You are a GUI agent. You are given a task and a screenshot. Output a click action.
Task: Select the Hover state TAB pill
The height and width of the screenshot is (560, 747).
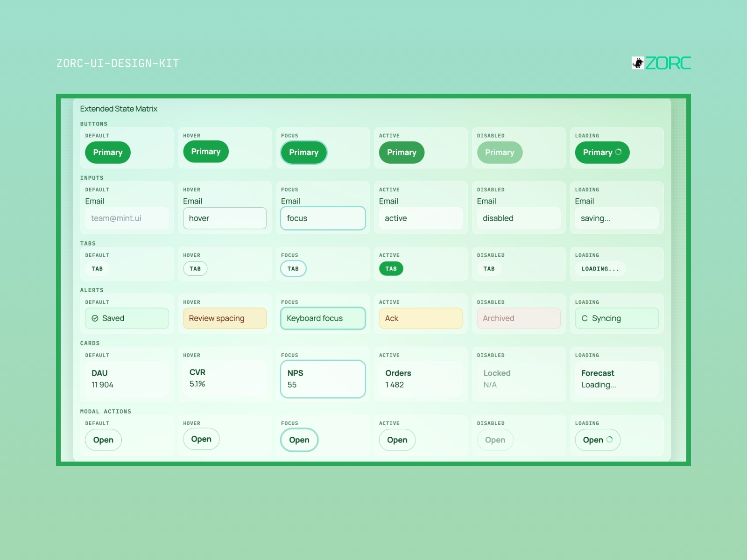click(x=195, y=269)
